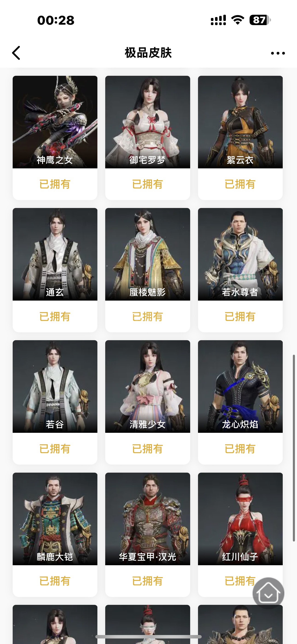Open the 麟鹿大铠 armor skin image
297x644 pixels.
point(55,519)
